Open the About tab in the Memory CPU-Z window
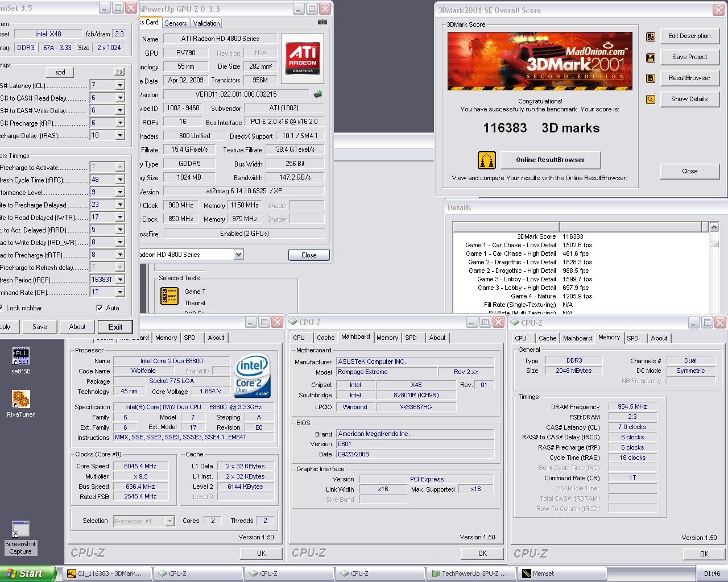The width and height of the screenshot is (728, 582). (x=659, y=338)
